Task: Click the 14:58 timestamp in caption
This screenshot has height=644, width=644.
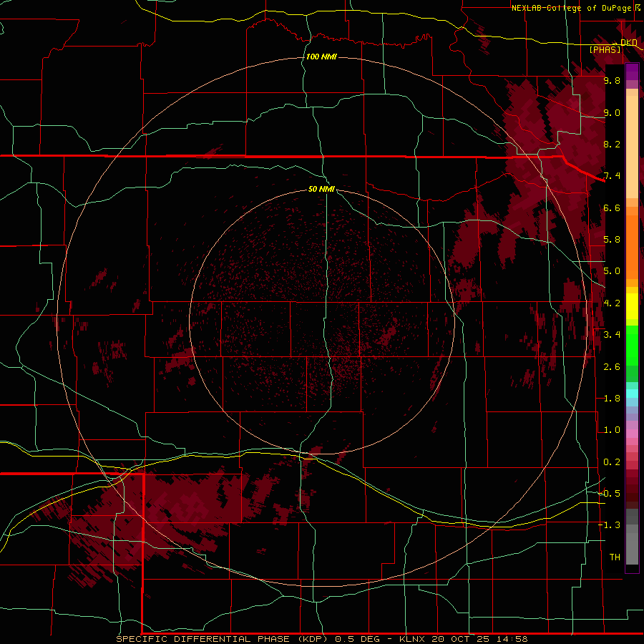Action: [x=514, y=639]
